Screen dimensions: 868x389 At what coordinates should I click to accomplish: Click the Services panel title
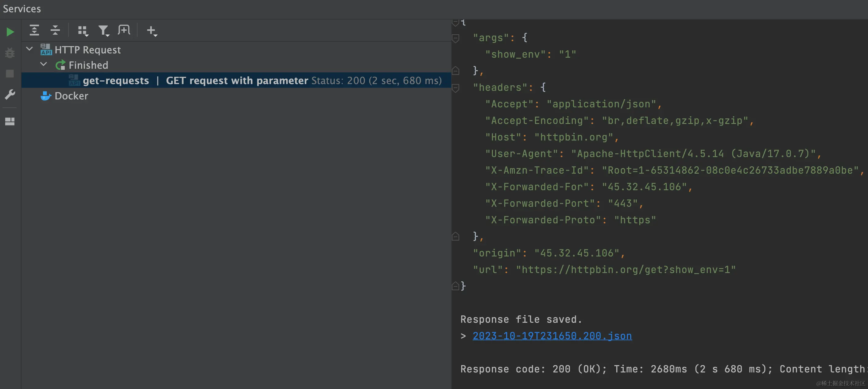click(22, 9)
